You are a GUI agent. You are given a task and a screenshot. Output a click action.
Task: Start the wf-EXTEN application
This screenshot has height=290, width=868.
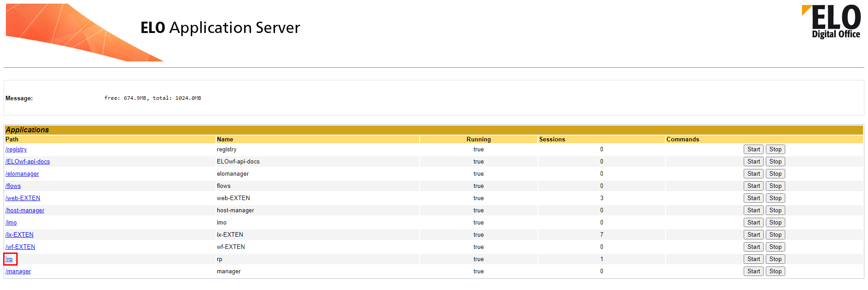click(x=754, y=247)
